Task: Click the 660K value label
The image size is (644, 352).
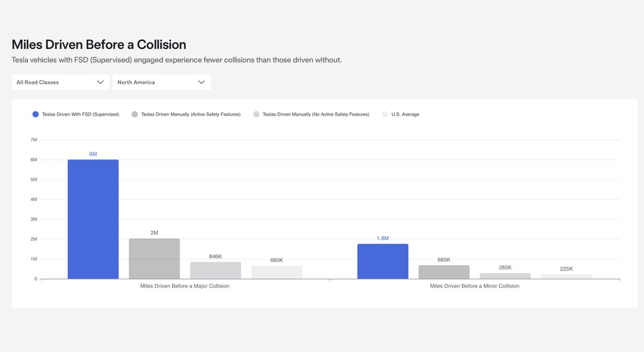Action: point(276,260)
